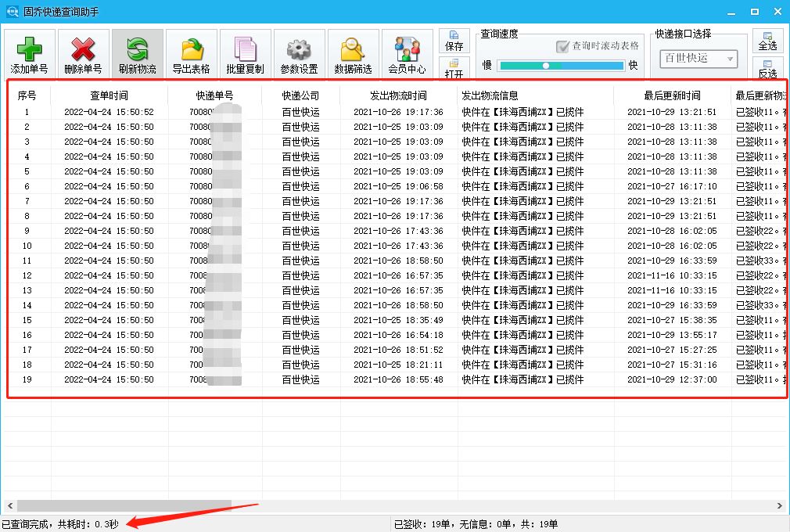The width and height of the screenshot is (790, 532).
Task: Click the 数据筛选 data filter icon
Action: 352,52
